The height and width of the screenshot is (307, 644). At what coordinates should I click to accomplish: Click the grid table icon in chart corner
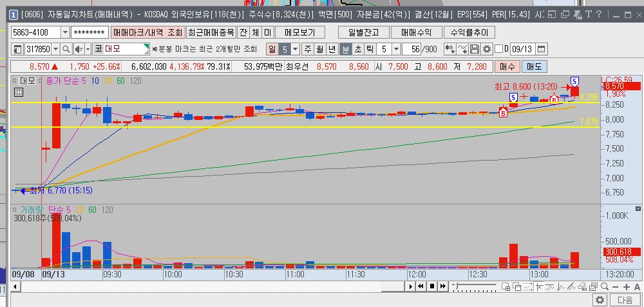pos(18,92)
